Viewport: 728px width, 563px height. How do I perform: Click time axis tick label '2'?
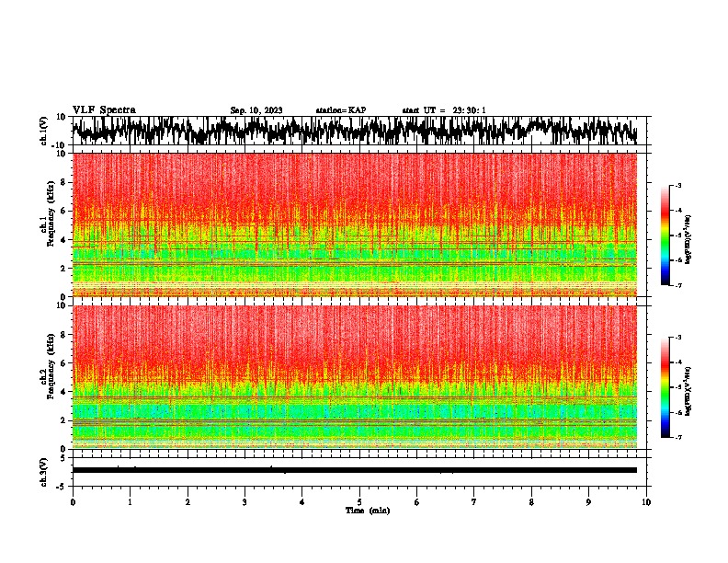coord(188,502)
